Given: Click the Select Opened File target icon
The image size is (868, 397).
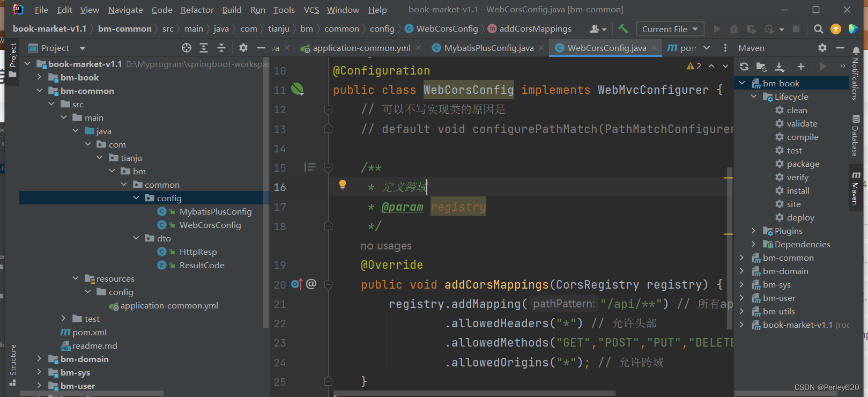Looking at the screenshot, I should click(187, 48).
